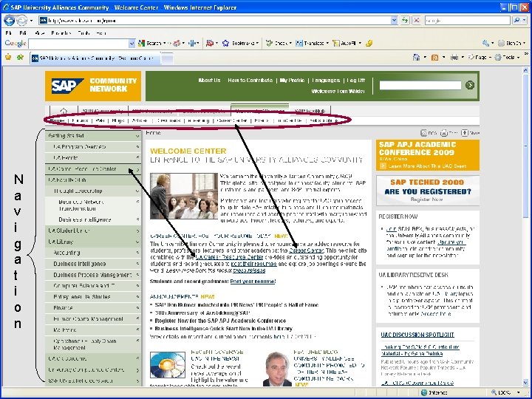The height and width of the screenshot is (399, 532).
Task: Click the IE Home page icon in command bar
Action: coord(416,58)
